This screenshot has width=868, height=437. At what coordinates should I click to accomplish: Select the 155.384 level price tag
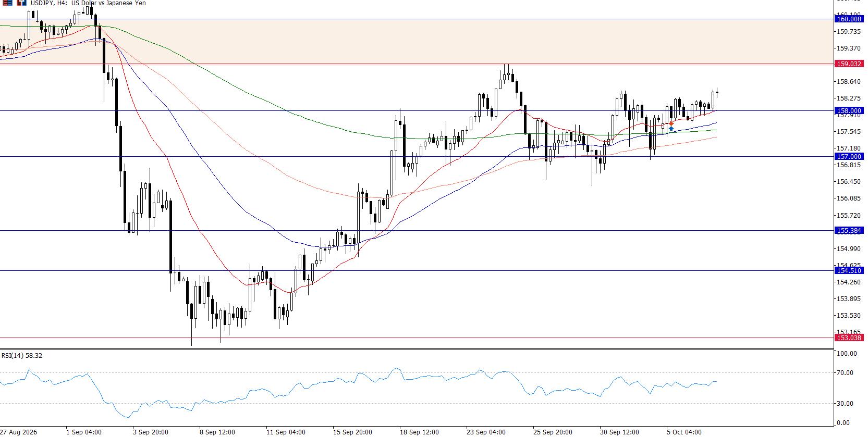[849, 230]
